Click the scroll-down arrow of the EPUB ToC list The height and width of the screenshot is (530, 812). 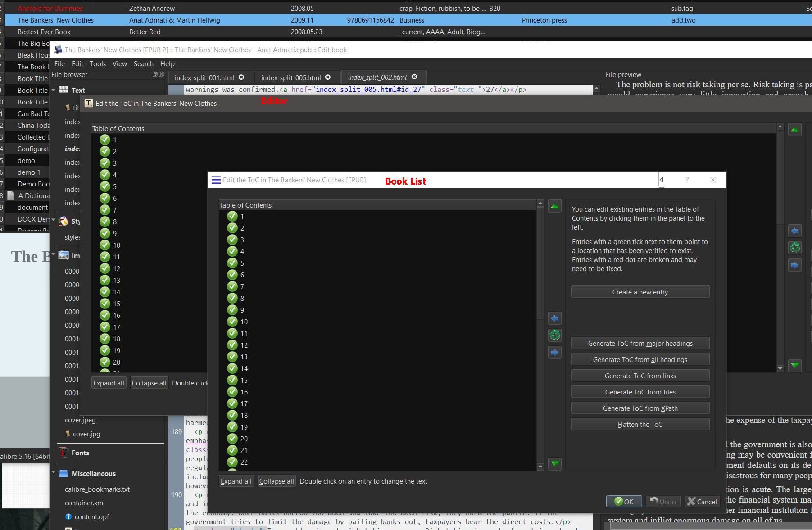click(x=540, y=467)
